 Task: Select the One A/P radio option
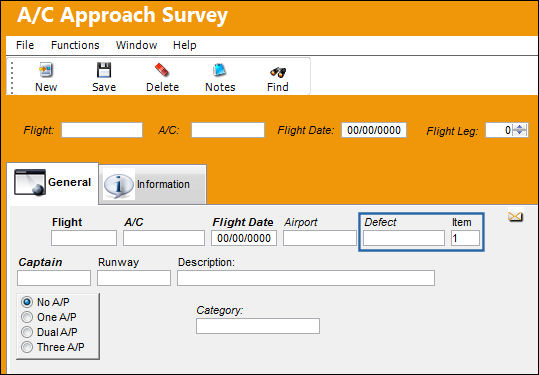click(27, 317)
